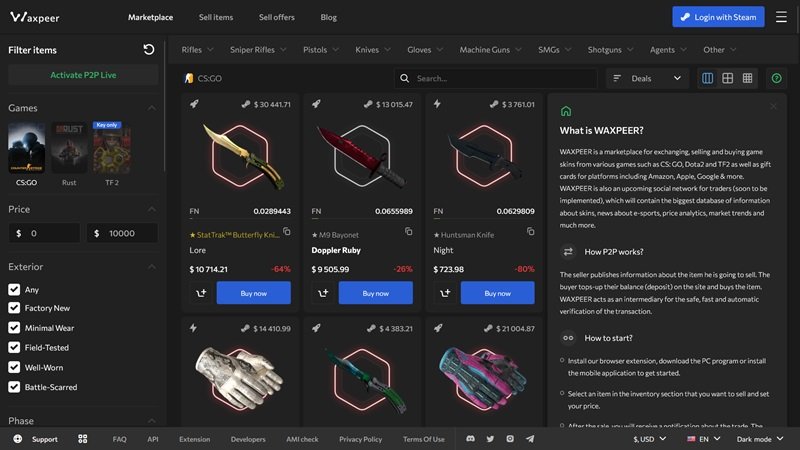Go to the Sell items tab
The width and height of the screenshot is (800, 450).
(216, 17)
